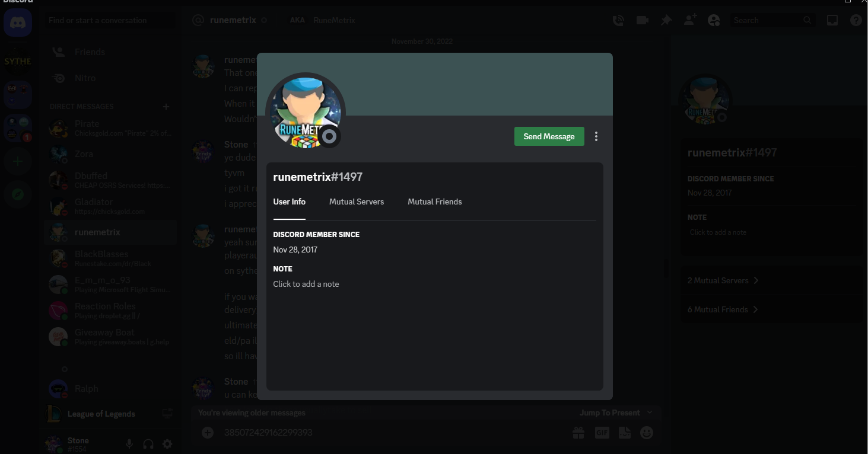Screen dimensions: 868x454
Task: Deafen with the headphones icon
Action: tap(148, 444)
